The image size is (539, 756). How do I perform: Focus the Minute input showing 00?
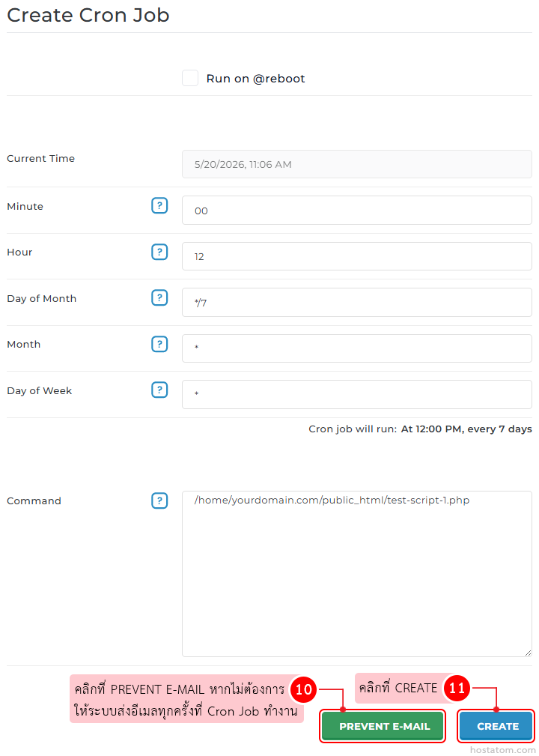(x=357, y=211)
